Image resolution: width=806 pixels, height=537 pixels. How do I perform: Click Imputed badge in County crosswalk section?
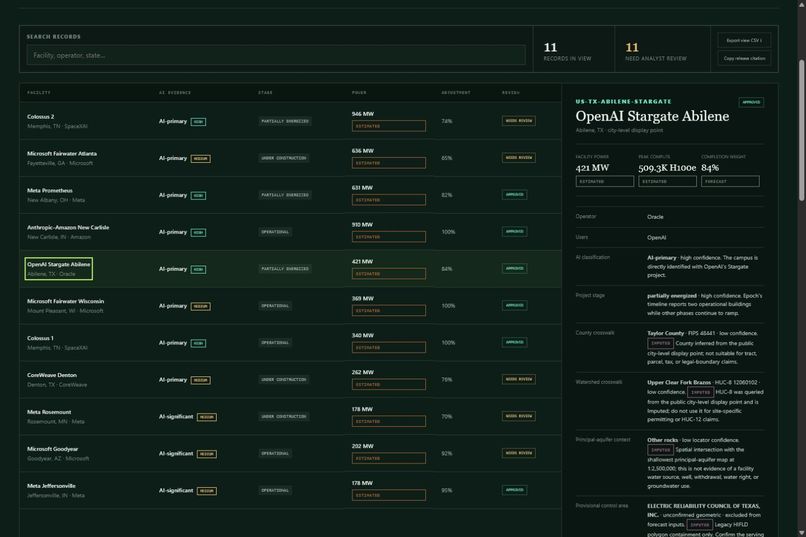point(660,343)
